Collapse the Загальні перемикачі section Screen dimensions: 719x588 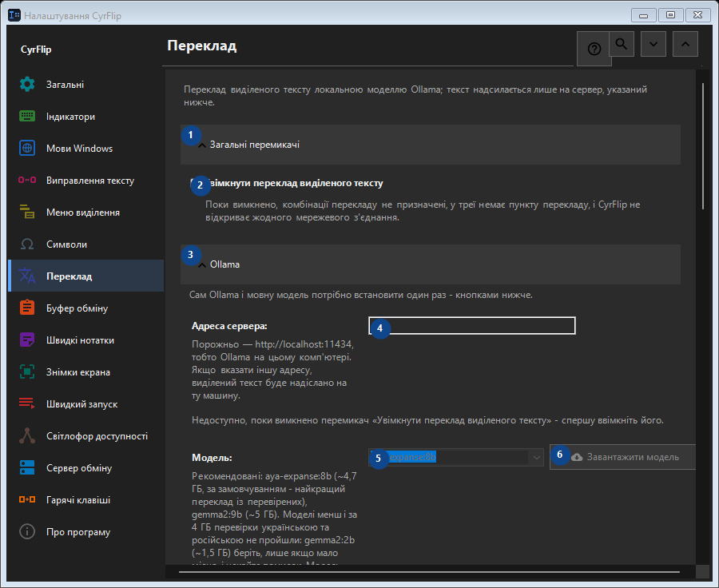click(431, 145)
